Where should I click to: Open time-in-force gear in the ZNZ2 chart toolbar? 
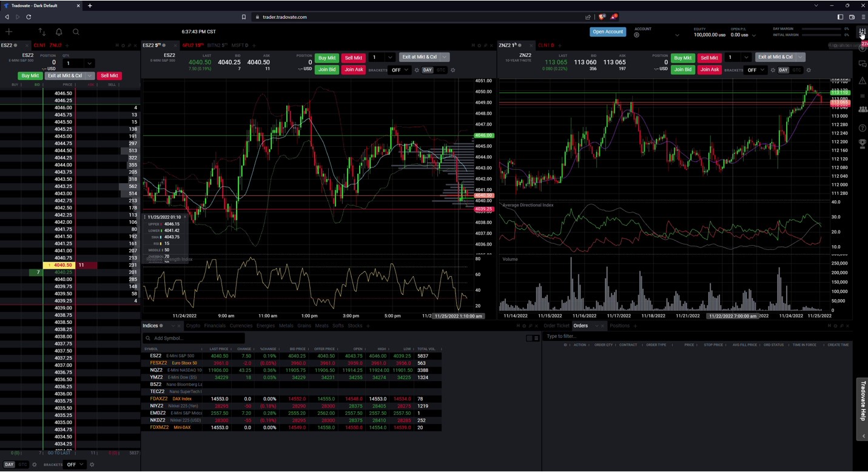pos(809,70)
